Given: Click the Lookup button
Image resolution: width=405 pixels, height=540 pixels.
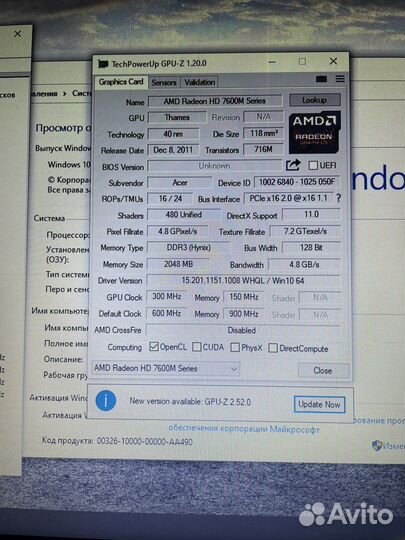Looking at the screenshot, I should [315, 100].
